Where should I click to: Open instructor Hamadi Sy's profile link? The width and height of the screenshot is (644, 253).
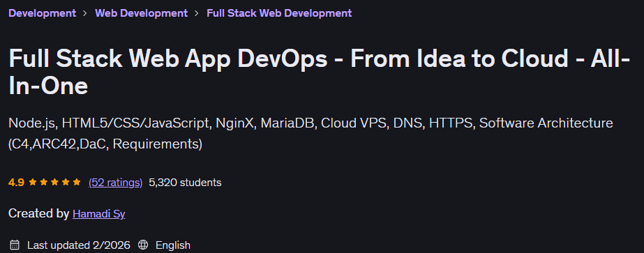point(98,214)
